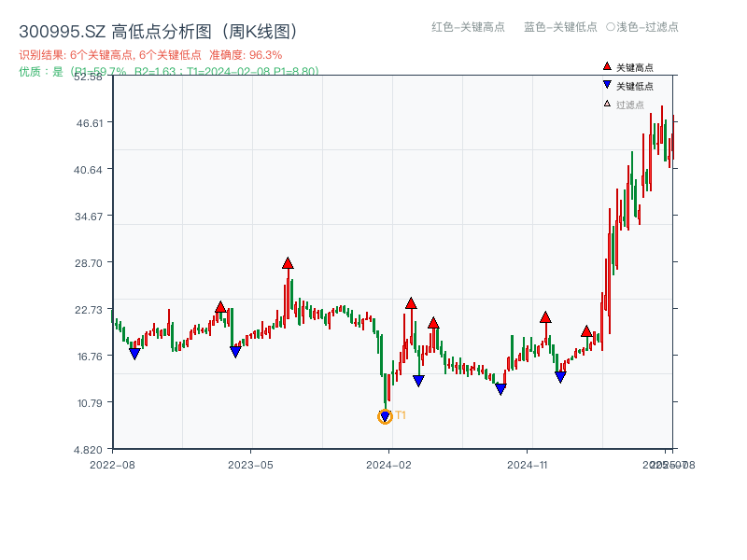
Task: Select the rightmost red triangle before the 2025 rally
Action: (586, 331)
